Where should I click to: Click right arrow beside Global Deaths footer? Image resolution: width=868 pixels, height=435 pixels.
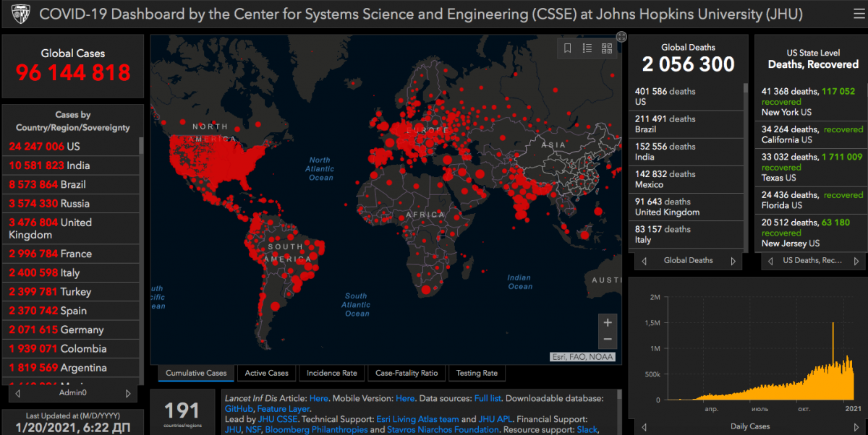coord(733,261)
